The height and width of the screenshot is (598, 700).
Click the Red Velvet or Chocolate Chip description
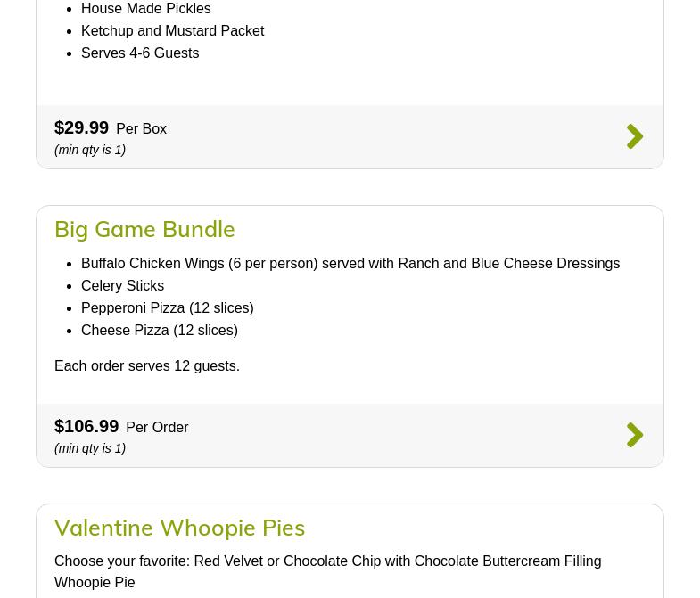tap(327, 561)
